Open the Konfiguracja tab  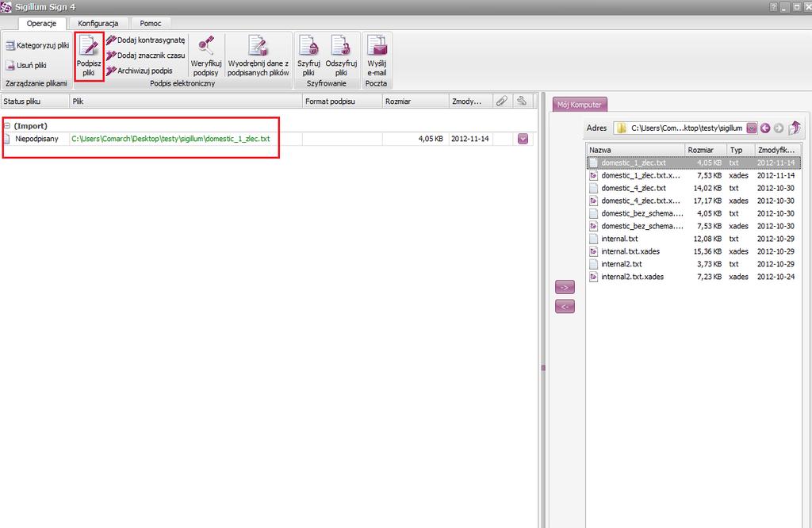[x=98, y=23]
